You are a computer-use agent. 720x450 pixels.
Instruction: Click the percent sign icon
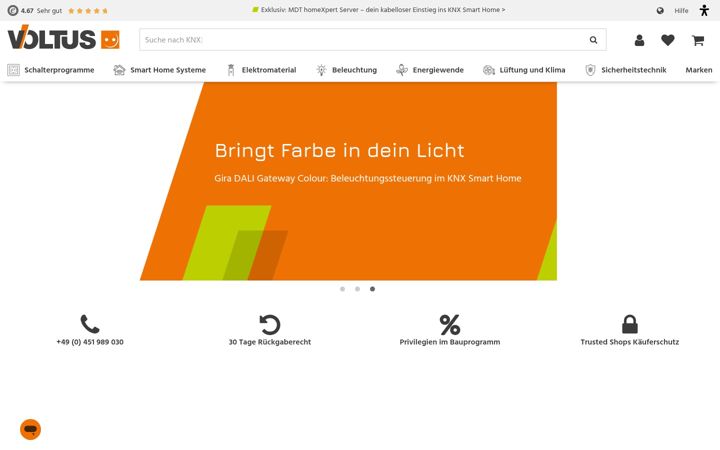450,325
